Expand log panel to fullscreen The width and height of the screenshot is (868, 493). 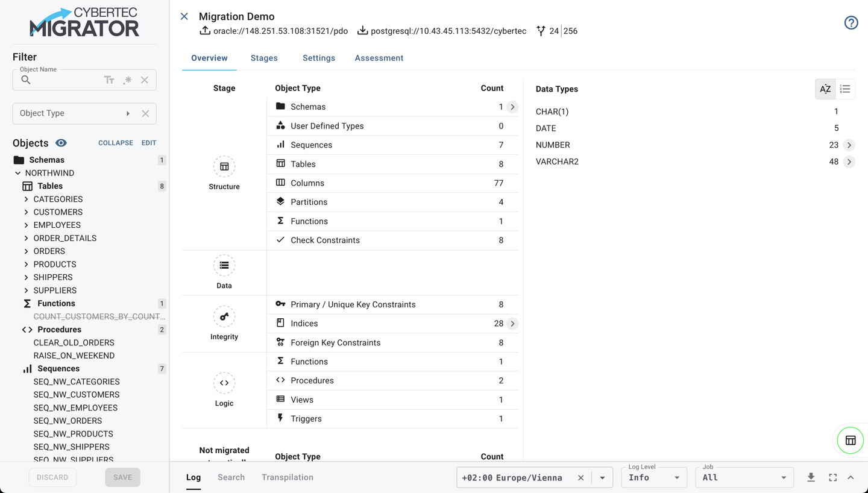(x=832, y=477)
